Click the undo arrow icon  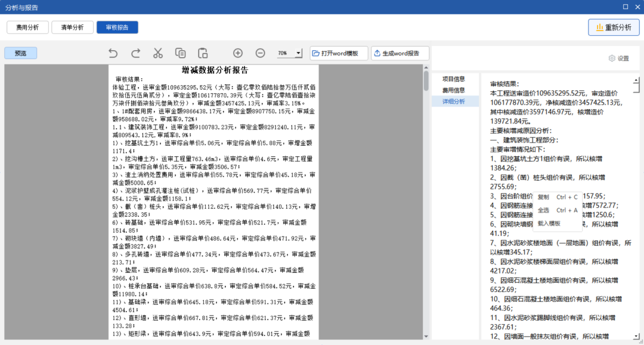tap(113, 53)
